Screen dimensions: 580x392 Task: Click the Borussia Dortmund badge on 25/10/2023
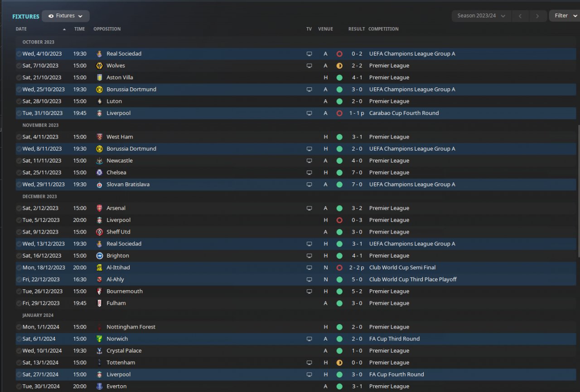tap(100, 89)
